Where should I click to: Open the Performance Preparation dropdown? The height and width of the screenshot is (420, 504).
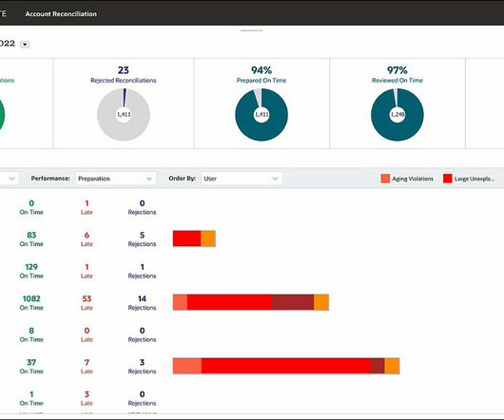pyautogui.click(x=116, y=179)
